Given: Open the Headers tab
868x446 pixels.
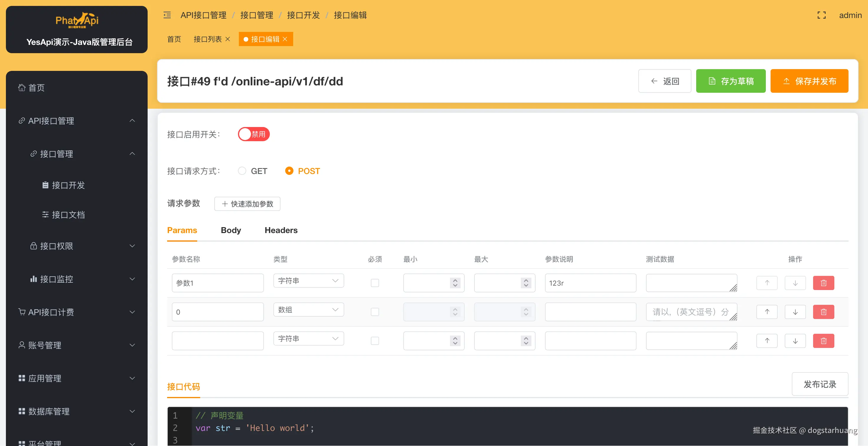Looking at the screenshot, I should pyautogui.click(x=281, y=230).
